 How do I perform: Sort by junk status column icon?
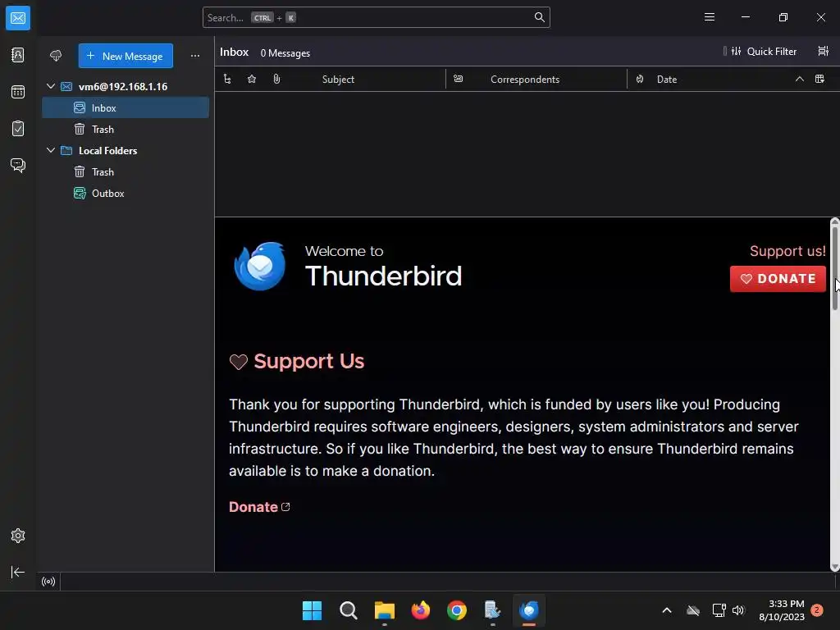[640, 80]
